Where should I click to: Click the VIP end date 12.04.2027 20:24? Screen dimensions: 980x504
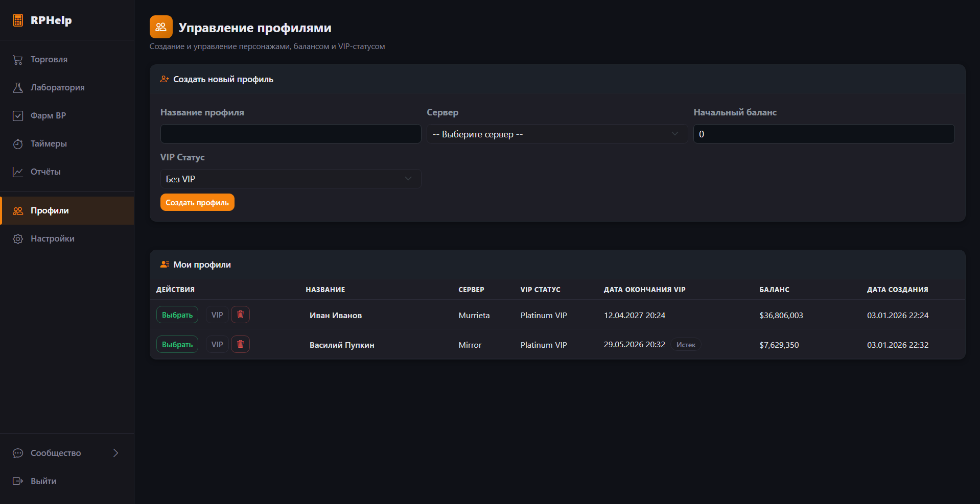[x=635, y=316]
